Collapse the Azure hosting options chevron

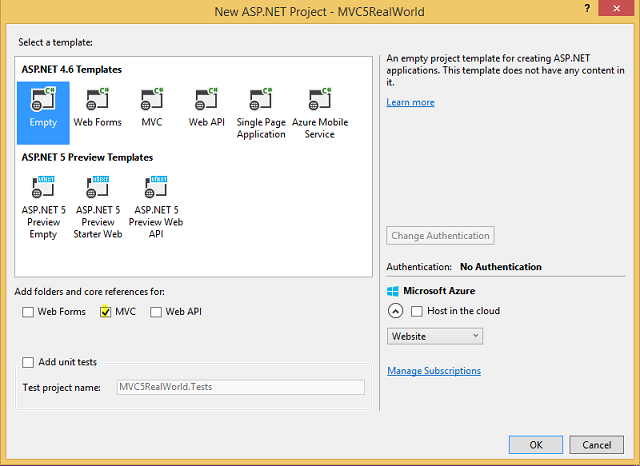pos(395,311)
